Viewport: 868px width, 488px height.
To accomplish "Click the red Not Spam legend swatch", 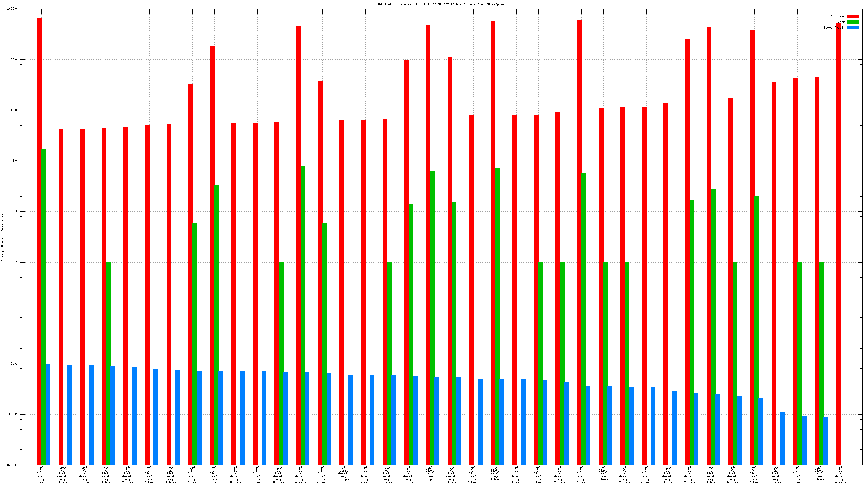I will click(x=853, y=16).
